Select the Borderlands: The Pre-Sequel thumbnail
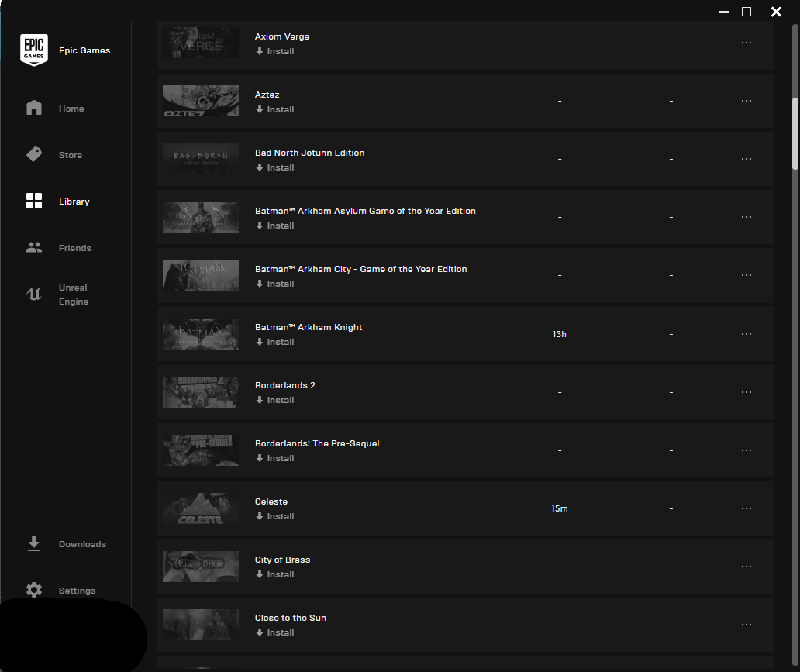This screenshot has width=800, height=672. (x=201, y=450)
